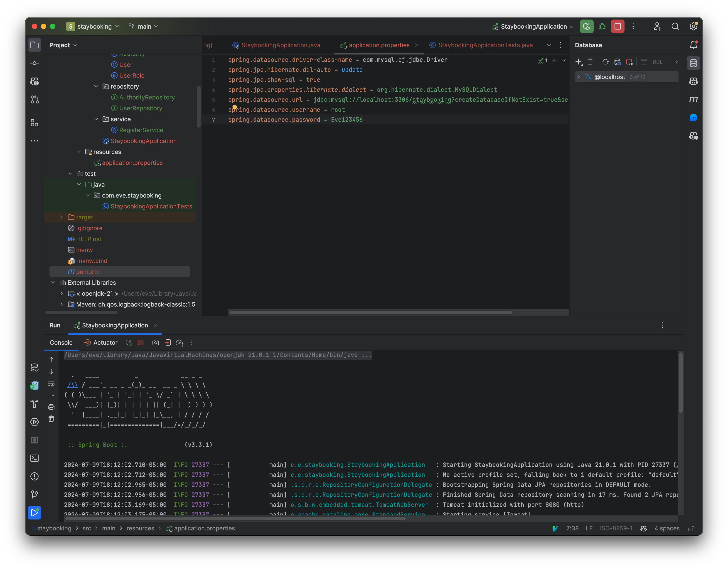Disconnect the database connection
The image size is (728, 569).
tap(629, 62)
